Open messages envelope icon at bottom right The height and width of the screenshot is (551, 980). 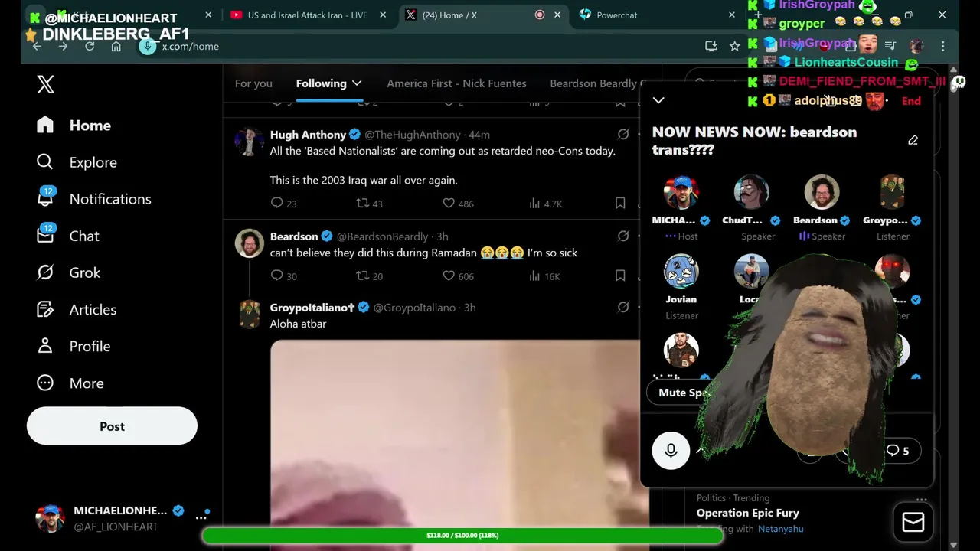tap(913, 522)
